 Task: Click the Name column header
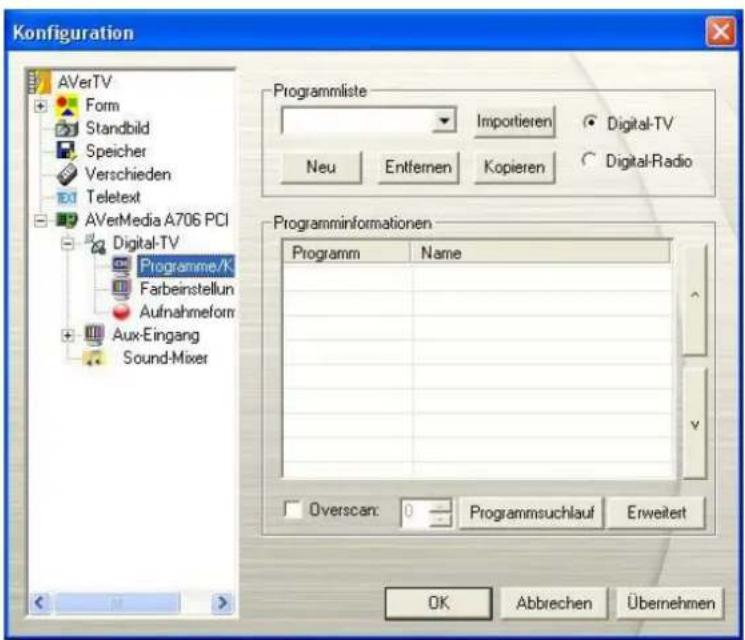coord(540,253)
